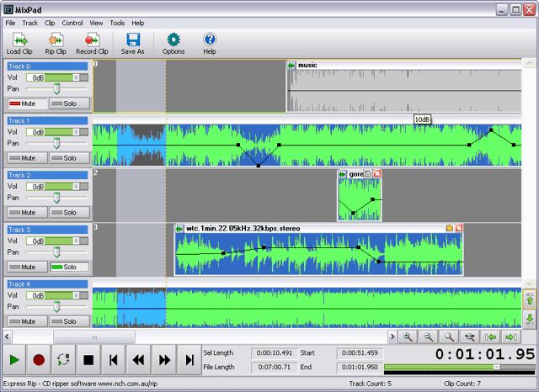Click the waveform icon beside wtc.1min title
The height and width of the screenshot is (392, 539).
click(x=179, y=229)
